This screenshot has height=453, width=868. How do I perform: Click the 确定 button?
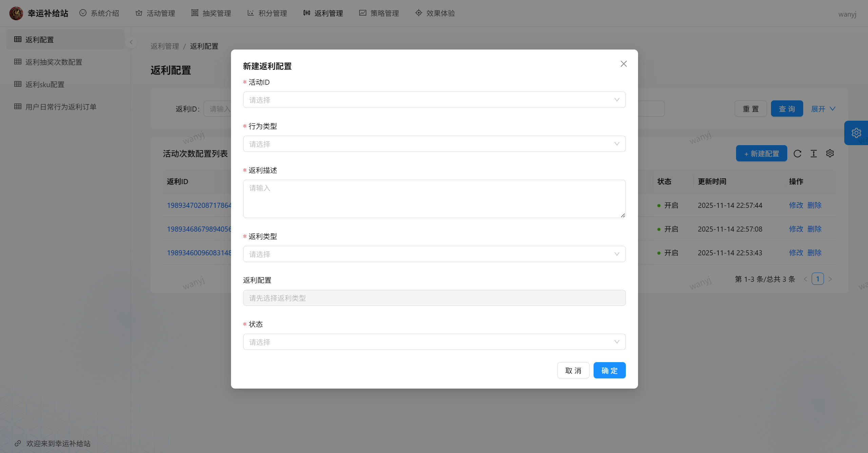(x=609, y=370)
